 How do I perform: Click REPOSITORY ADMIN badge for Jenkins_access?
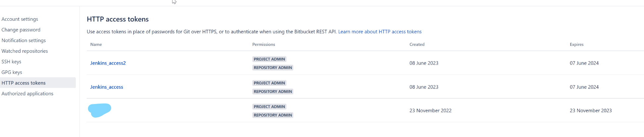(x=273, y=91)
